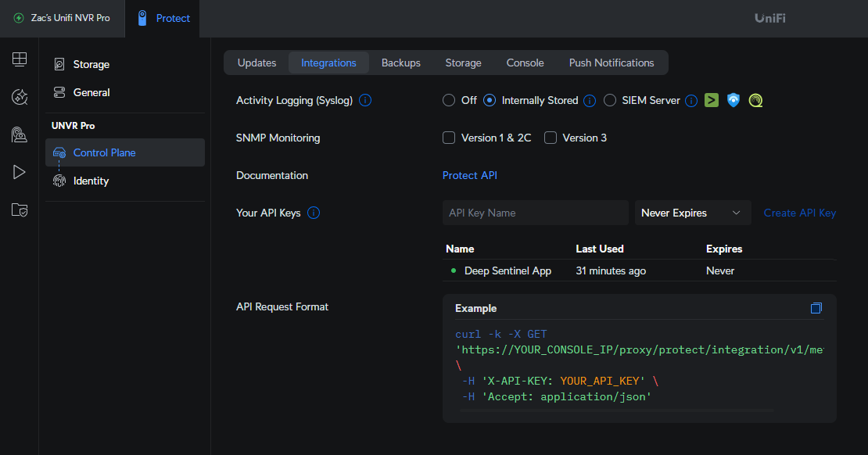The height and width of the screenshot is (455, 868).
Task: Expand the Never Expires dropdown
Action: coord(692,213)
